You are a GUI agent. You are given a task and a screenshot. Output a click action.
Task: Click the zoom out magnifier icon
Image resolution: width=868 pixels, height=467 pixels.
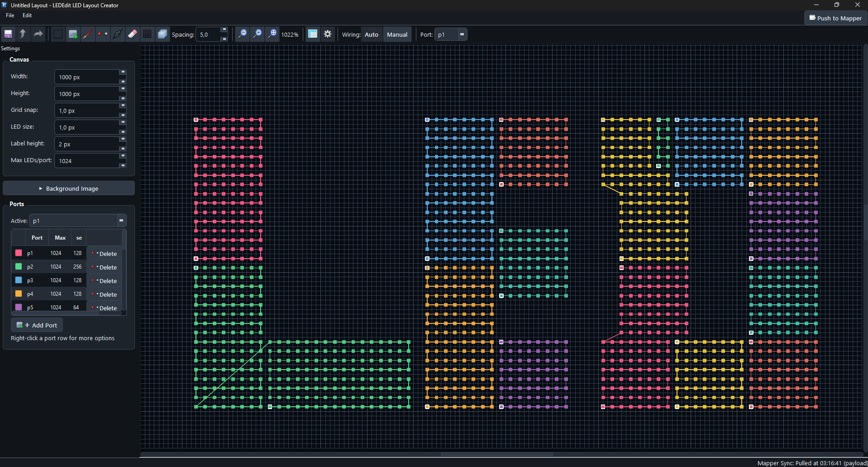coord(243,34)
